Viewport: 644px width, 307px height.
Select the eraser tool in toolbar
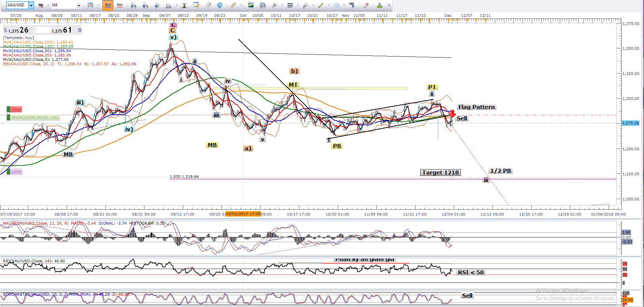click(x=366, y=5)
